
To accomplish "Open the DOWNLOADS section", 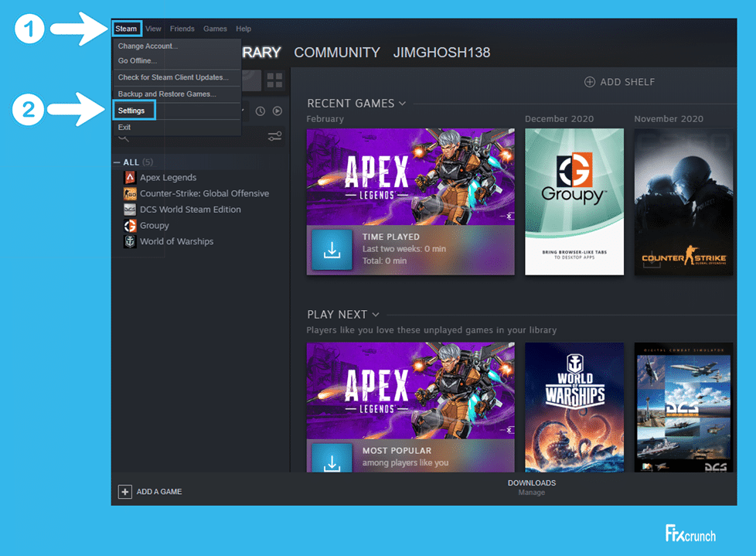I will (x=532, y=483).
